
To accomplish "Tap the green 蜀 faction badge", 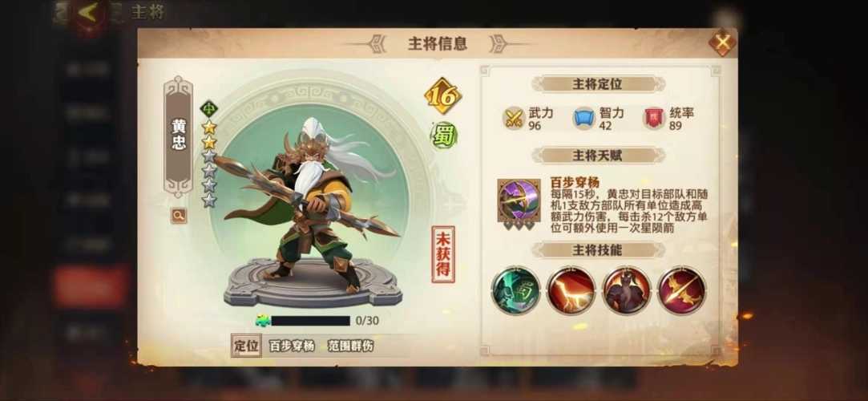I will (443, 136).
